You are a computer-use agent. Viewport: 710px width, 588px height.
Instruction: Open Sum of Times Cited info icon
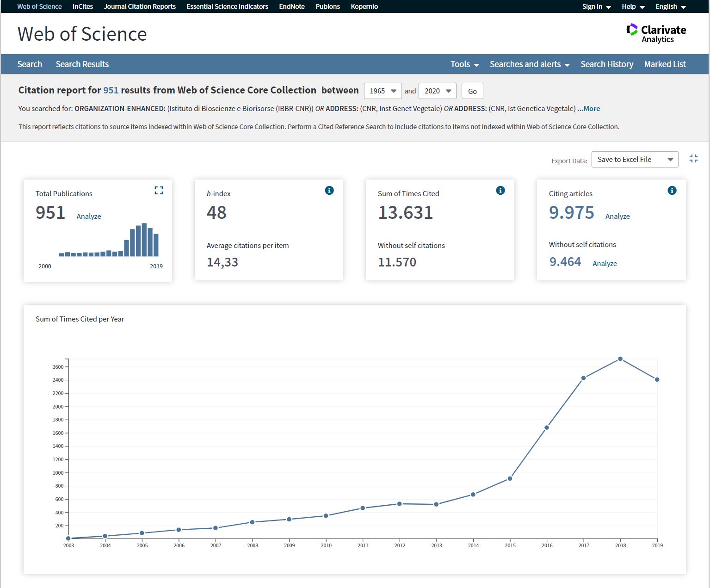tap(500, 190)
